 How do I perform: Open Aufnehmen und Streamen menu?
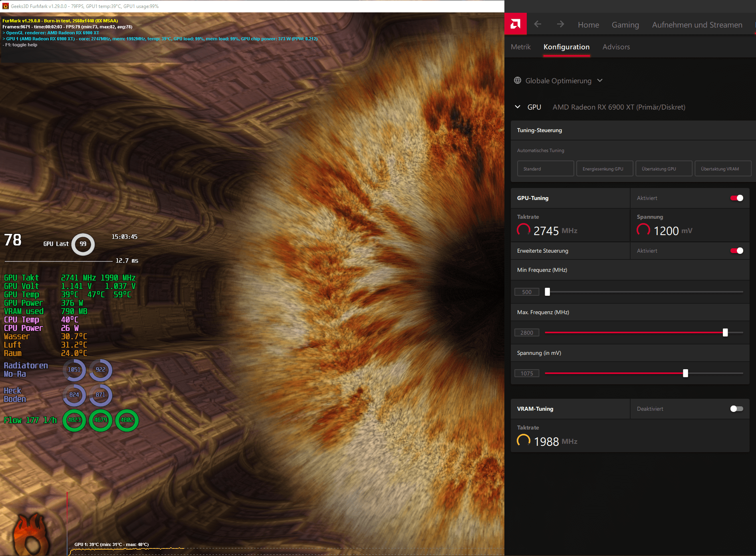(697, 25)
